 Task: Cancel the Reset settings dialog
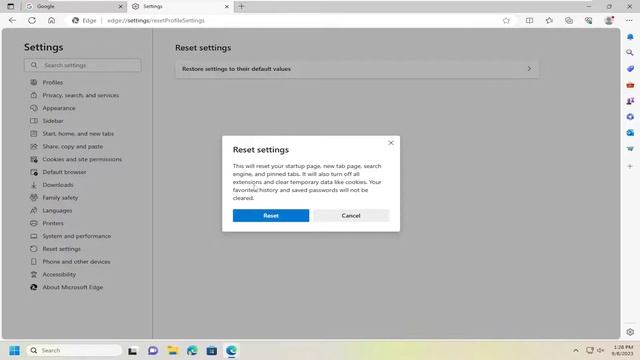click(x=351, y=216)
